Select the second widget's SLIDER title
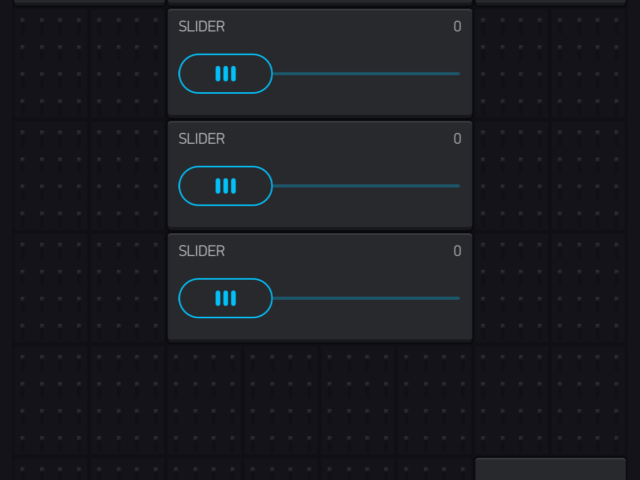Viewport: 640px width, 480px height. tap(202, 139)
